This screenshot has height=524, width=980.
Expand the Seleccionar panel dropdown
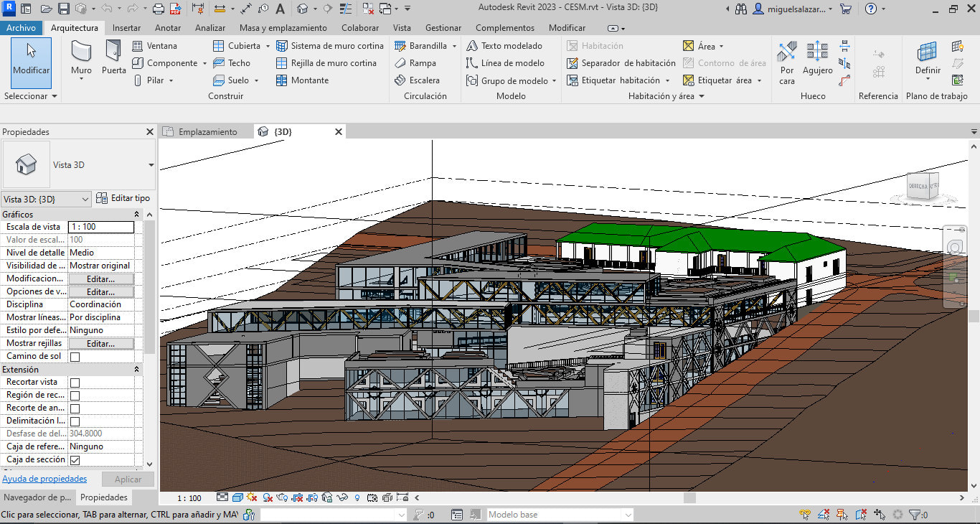point(31,96)
